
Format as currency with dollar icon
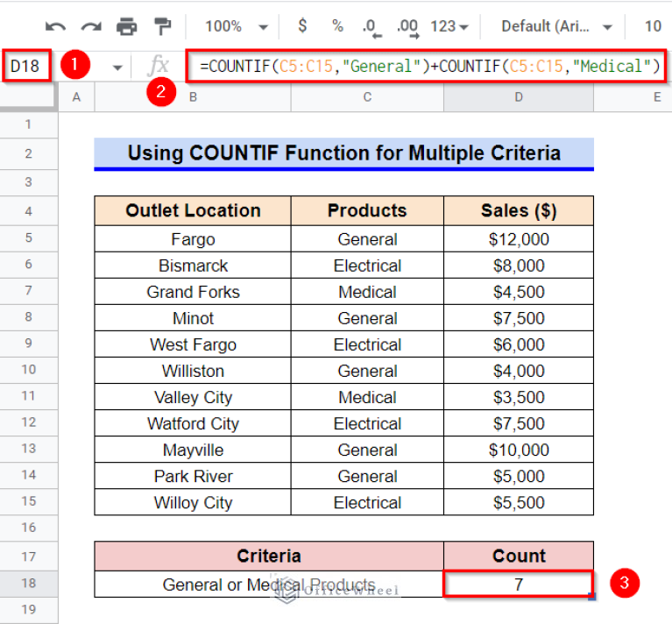pyautogui.click(x=302, y=26)
